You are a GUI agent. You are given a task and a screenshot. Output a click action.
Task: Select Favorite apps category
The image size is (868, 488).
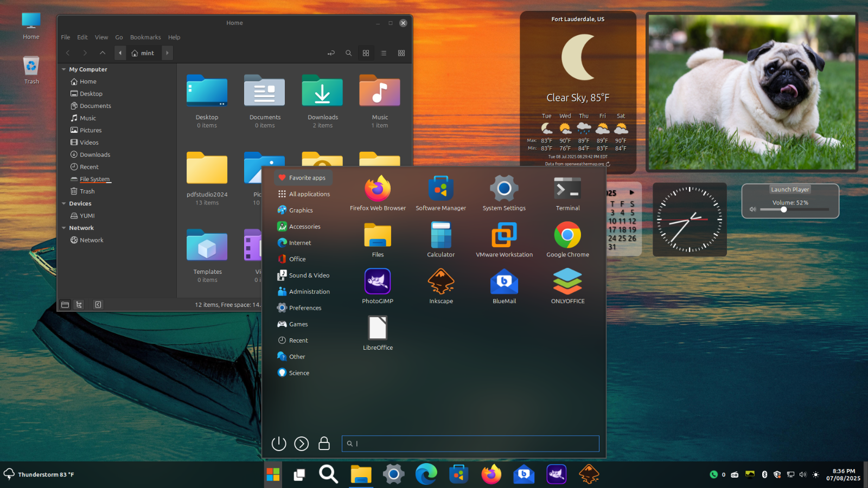pos(303,178)
